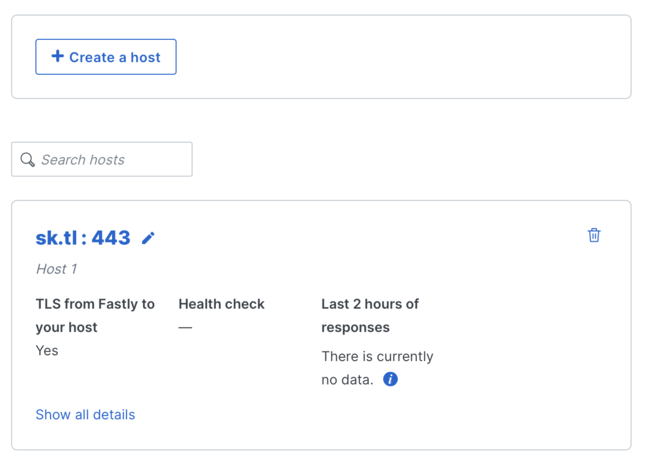The height and width of the screenshot is (463, 650).
Task: Click the 443 port number in title
Action: click(111, 238)
